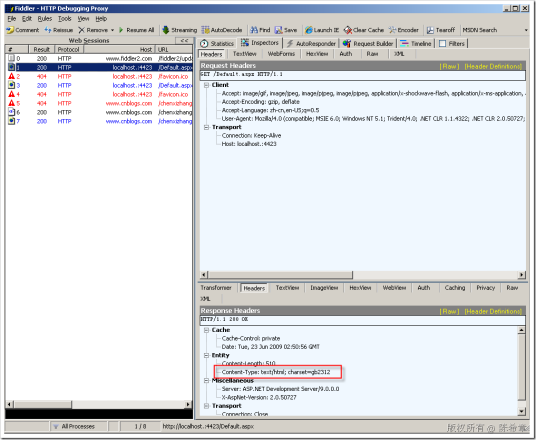
Task: Click the MSDN Search field
Action: coord(491,30)
